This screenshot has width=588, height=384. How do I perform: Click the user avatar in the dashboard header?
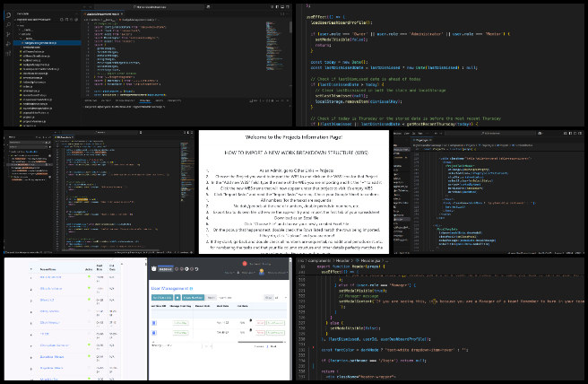[262, 272]
